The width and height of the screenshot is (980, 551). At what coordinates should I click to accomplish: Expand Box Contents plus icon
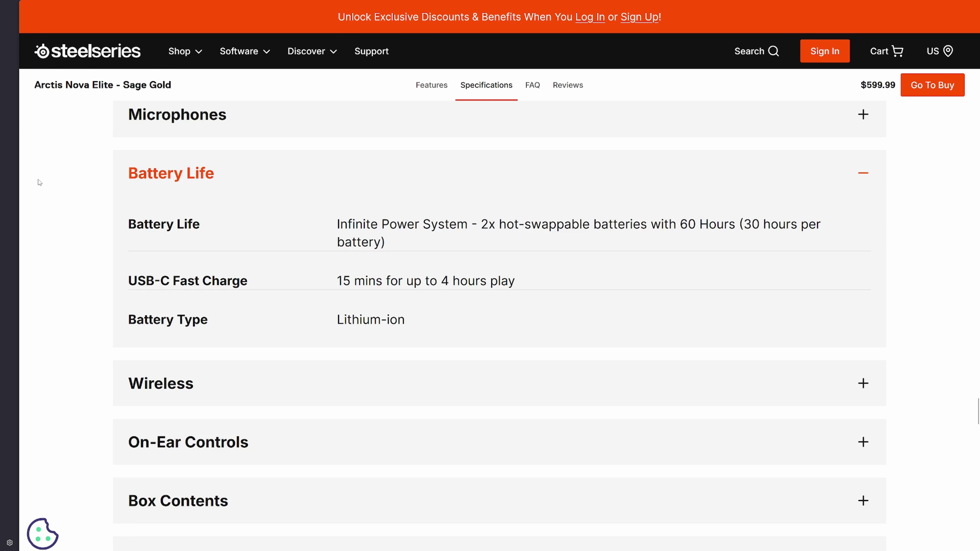click(863, 500)
